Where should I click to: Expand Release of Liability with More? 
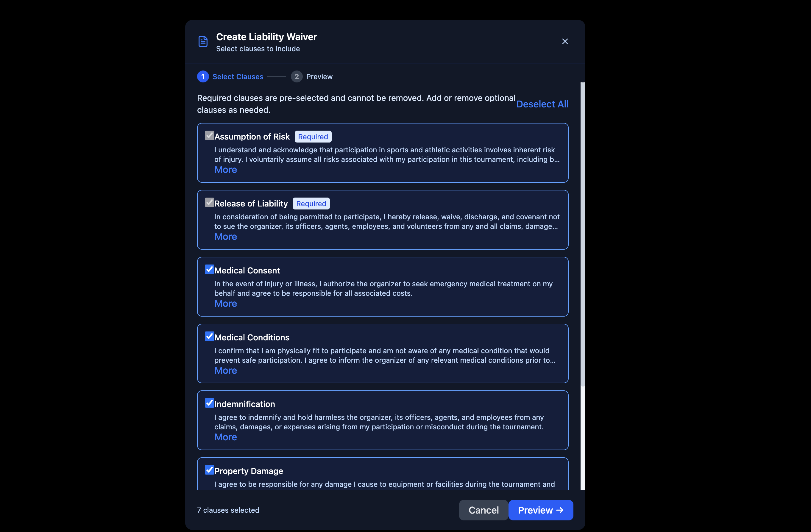(226, 237)
